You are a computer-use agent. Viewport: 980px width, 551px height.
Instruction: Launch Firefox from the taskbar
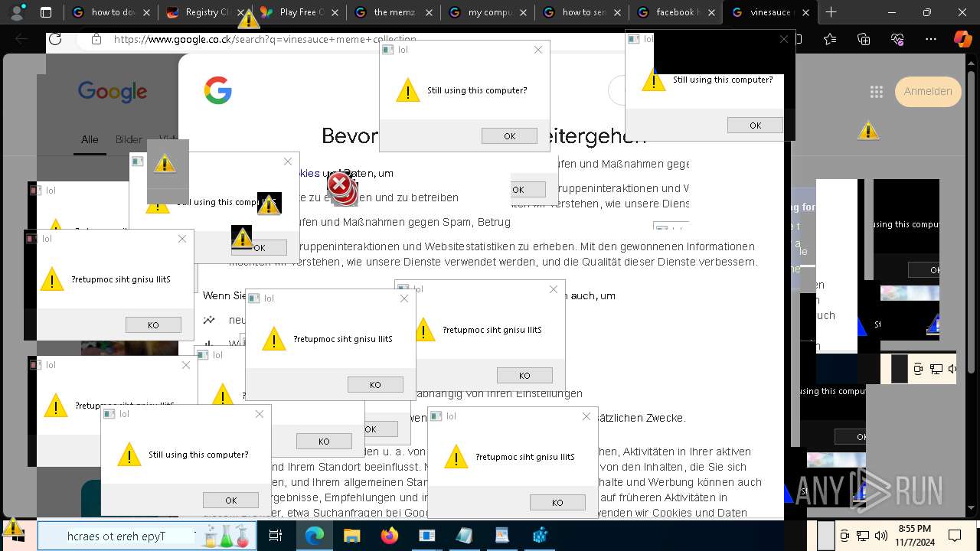(x=389, y=536)
